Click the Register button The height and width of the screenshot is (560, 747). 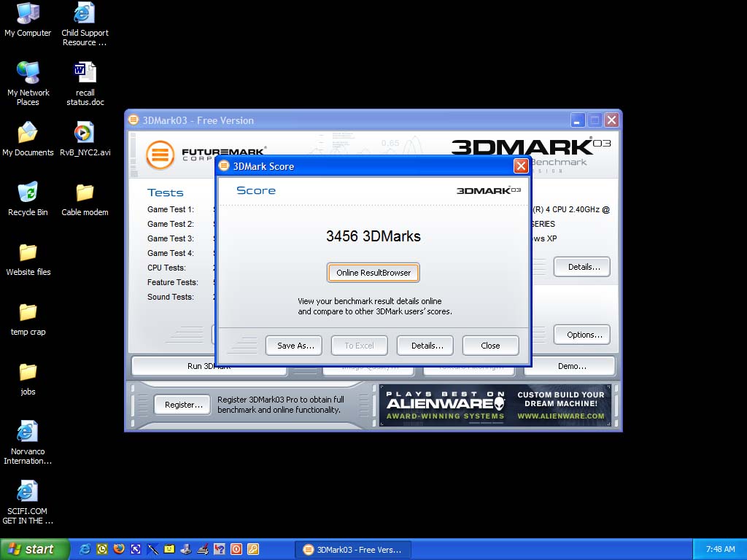click(182, 405)
